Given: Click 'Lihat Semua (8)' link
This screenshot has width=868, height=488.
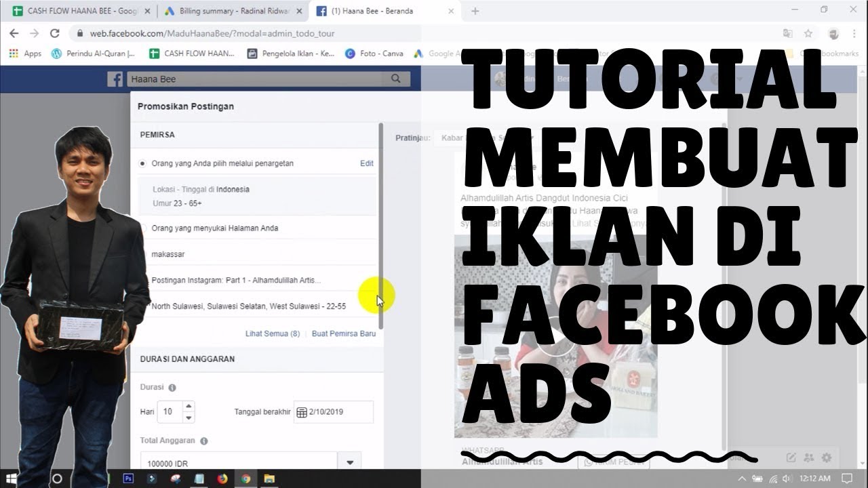Looking at the screenshot, I should coord(273,333).
